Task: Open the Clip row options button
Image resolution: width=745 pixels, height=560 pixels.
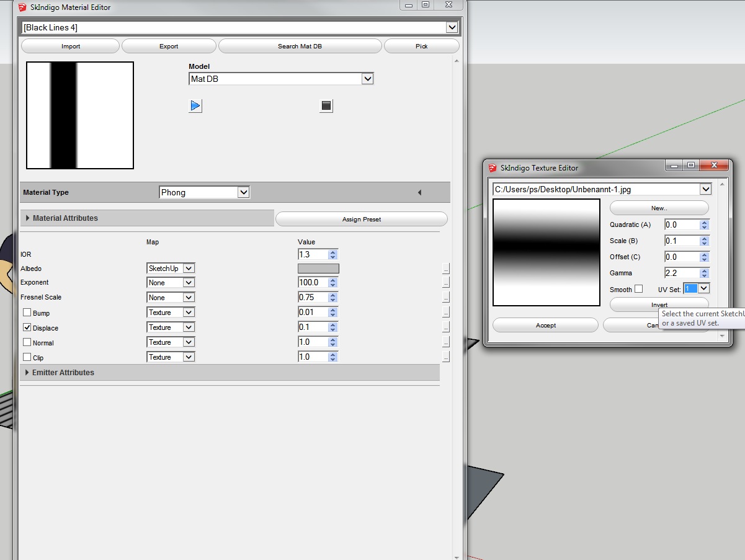Action: [x=445, y=357]
